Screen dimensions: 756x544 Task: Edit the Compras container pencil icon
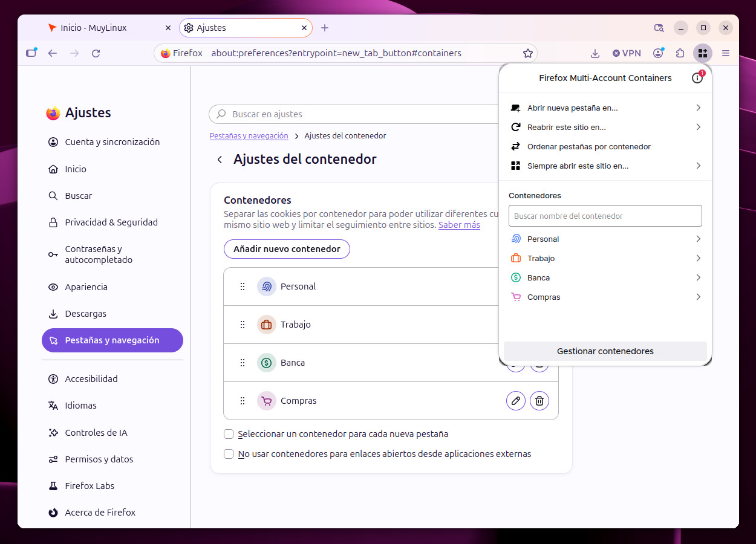pos(516,401)
